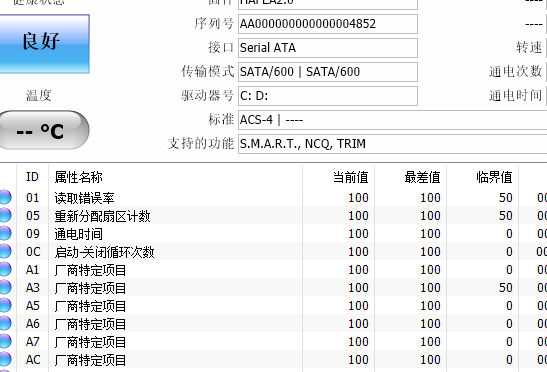This screenshot has width=547, height=372.
Task: Click status icon for row A5
Action: pyautogui.click(x=5, y=305)
